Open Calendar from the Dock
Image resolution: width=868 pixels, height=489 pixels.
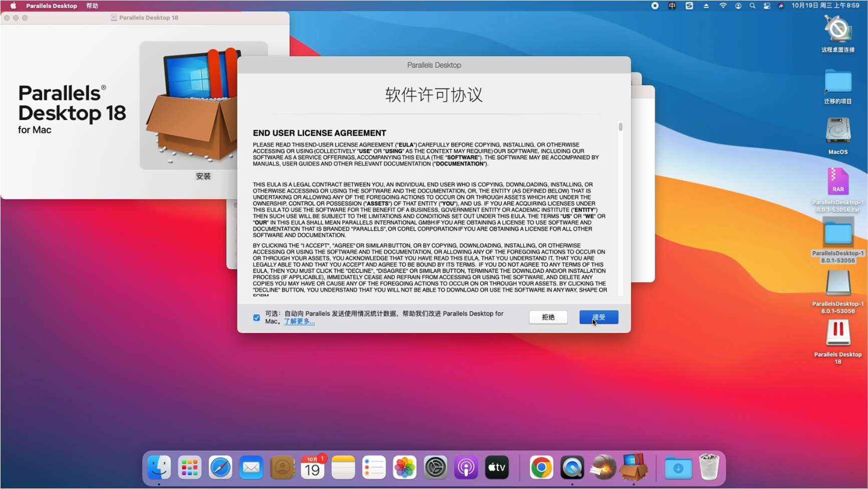point(313,468)
